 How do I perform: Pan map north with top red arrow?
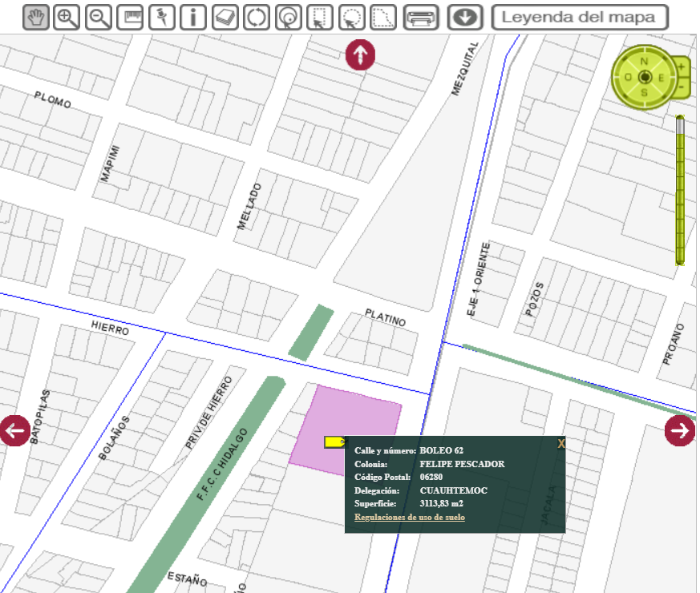360,54
